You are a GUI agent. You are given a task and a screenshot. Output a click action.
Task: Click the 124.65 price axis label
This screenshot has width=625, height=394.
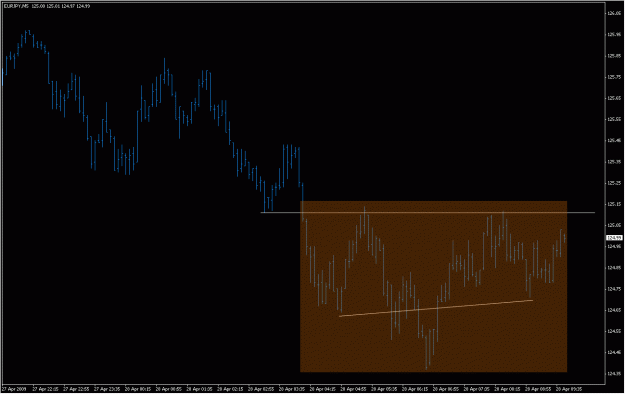[x=614, y=310]
